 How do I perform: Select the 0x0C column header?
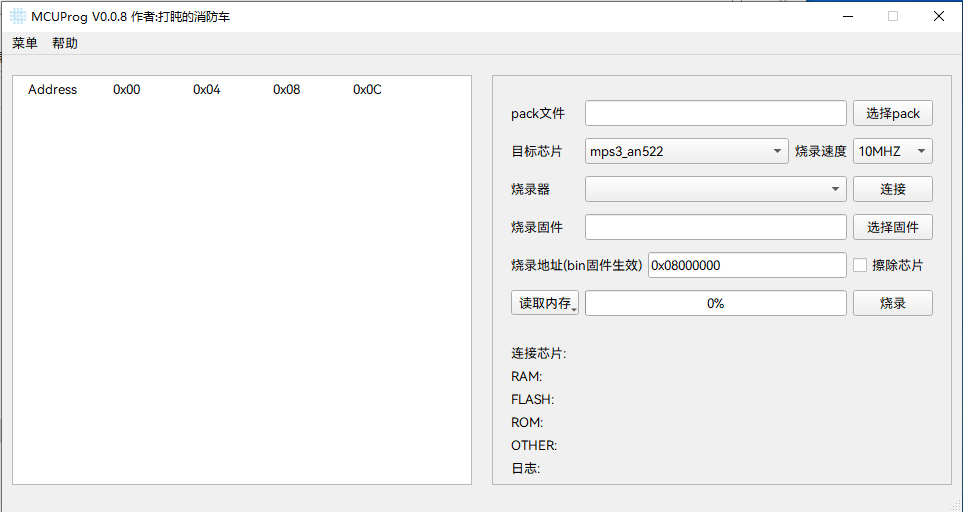click(367, 90)
